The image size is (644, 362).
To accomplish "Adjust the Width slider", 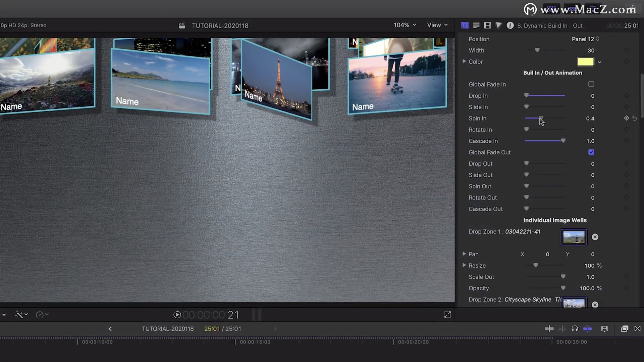I will 545,50.
